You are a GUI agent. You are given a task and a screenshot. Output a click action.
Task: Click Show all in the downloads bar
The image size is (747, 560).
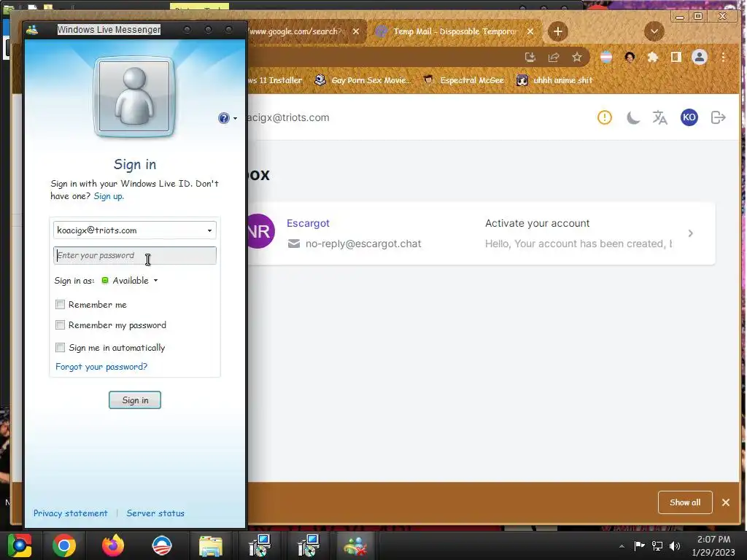pyautogui.click(x=685, y=502)
